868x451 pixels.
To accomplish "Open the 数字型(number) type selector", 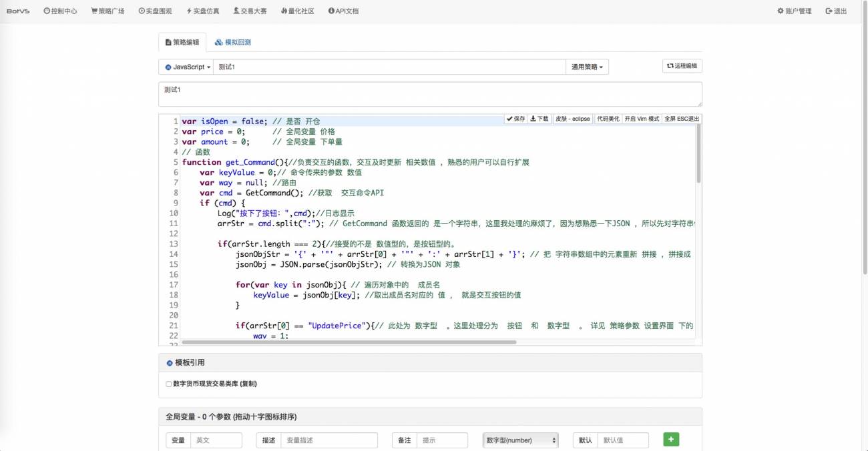I will (x=520, y=439).
